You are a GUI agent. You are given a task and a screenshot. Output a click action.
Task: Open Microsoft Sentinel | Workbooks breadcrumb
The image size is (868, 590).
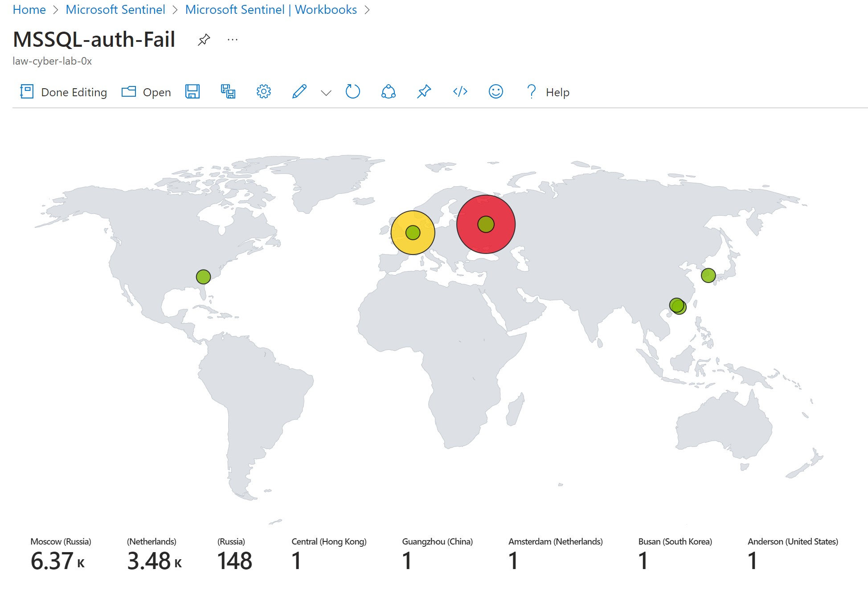(x=271, y=9)
